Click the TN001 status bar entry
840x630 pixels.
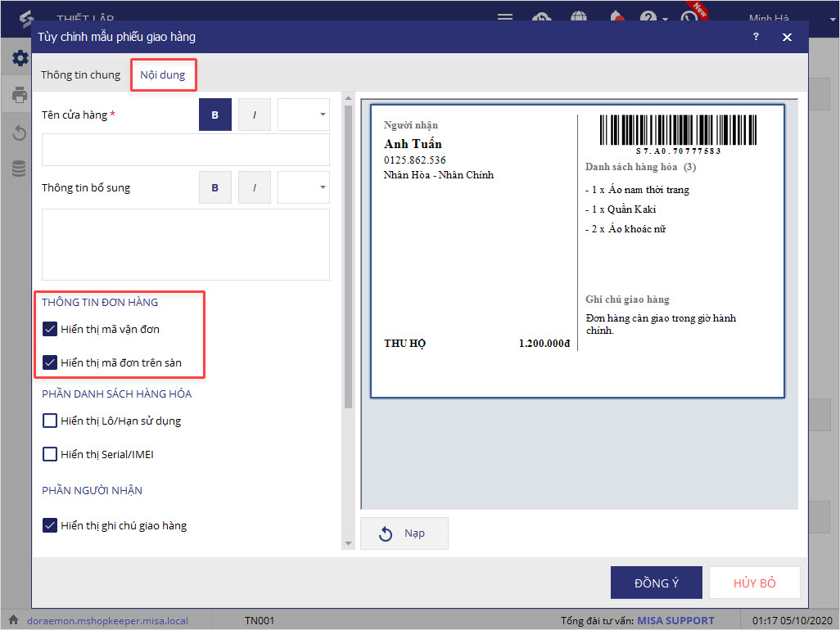point(260,620)
